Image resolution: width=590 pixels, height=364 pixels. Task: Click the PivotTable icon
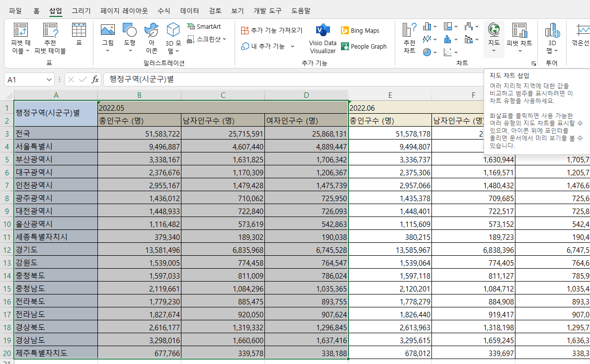[x=21, y=30]
